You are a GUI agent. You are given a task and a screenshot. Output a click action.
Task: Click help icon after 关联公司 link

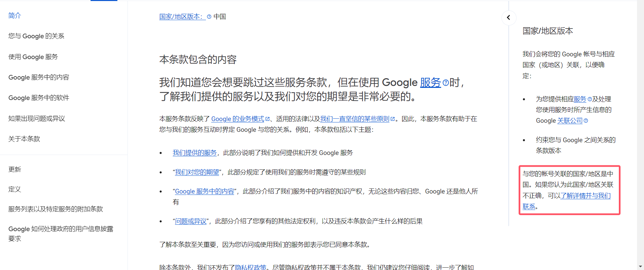586,121
